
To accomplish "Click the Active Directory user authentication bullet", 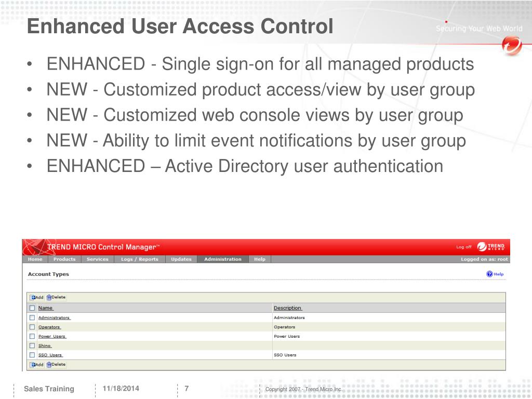I will (x=245, y=166).
